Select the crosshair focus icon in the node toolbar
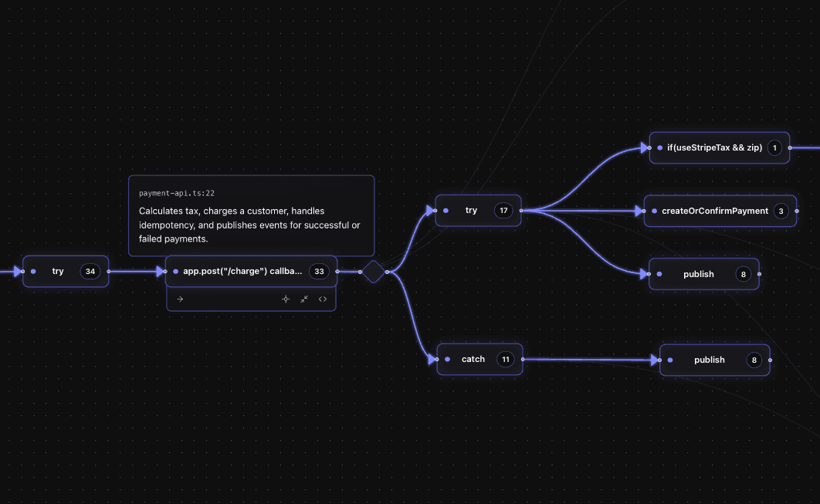 point(285,299)
